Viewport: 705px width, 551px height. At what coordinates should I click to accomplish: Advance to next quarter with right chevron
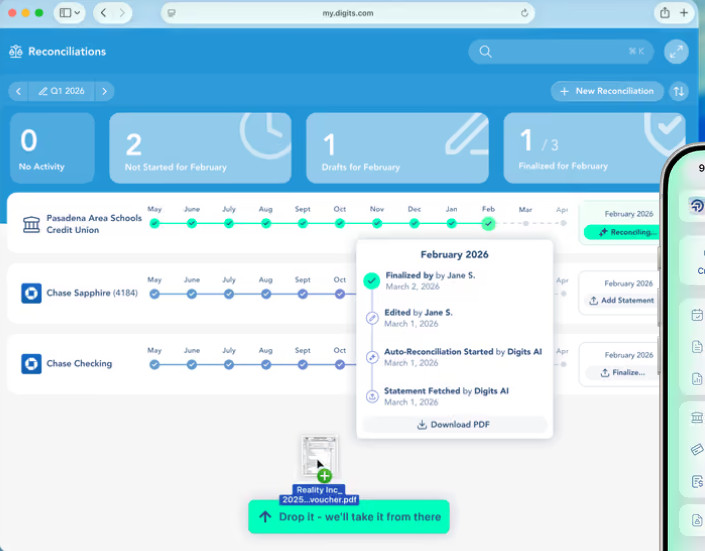click(104, 91)
